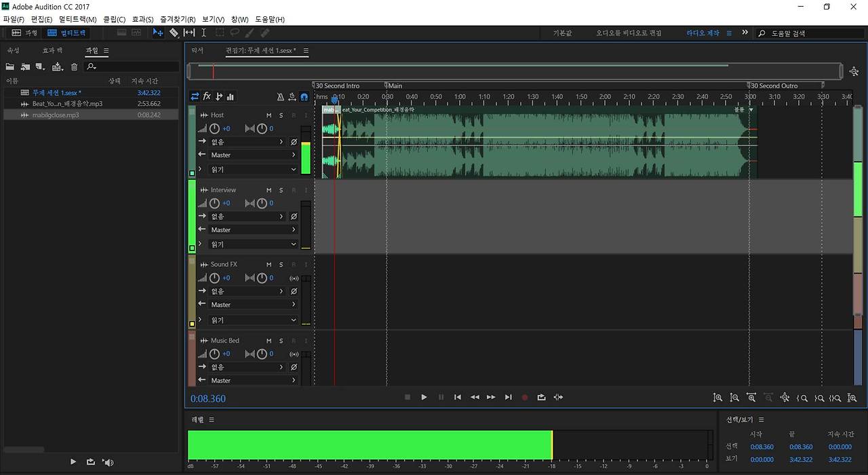Open the 편집(E) menu
Image resolution: width=868 pixels, height=475 pixels.
point(42,20)
